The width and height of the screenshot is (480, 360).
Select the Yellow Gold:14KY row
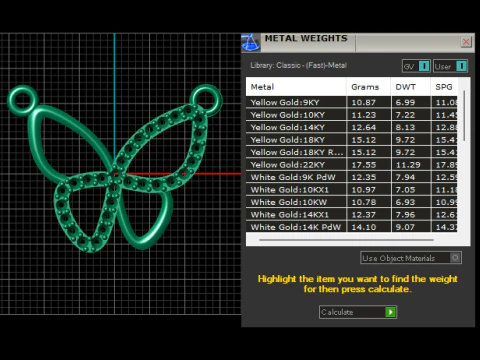[x=352, y=127]
